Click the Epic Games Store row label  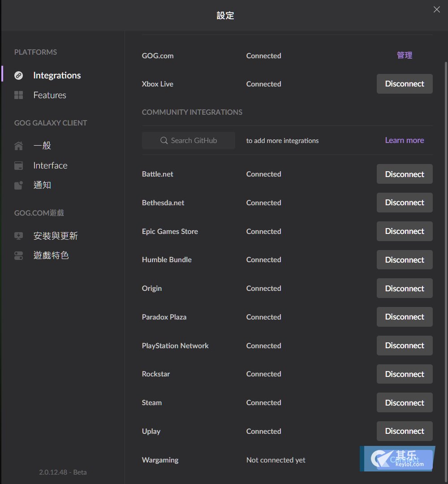tap(170, 232)
